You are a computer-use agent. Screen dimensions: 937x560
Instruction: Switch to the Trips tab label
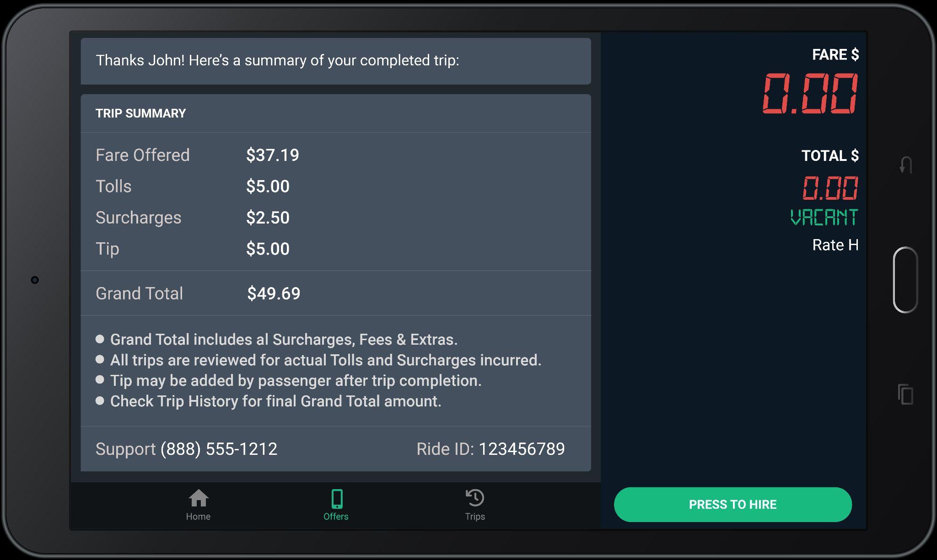475,517
